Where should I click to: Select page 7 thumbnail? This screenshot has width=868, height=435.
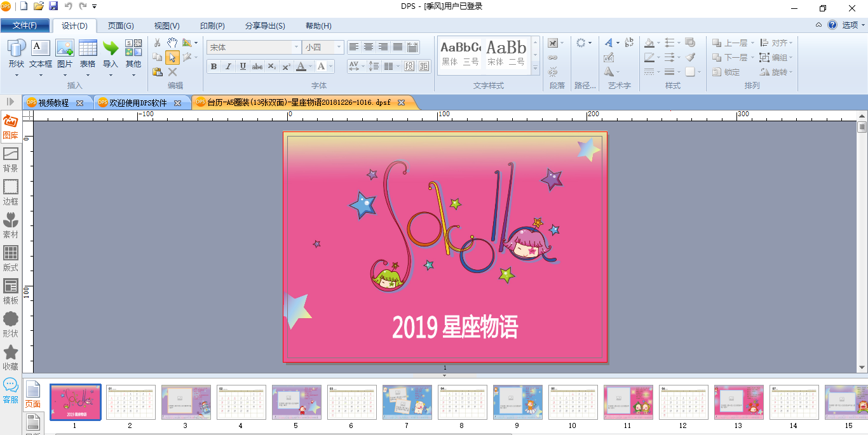pos(407,402)
